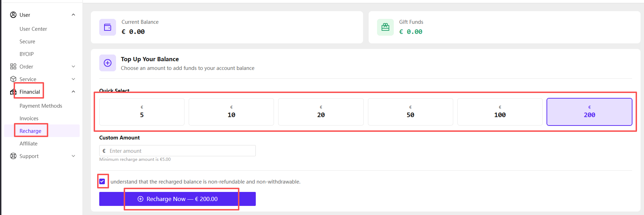Screen dimensions: 644x215
Task: Open User Center page
Action: (x=33, y=29)
